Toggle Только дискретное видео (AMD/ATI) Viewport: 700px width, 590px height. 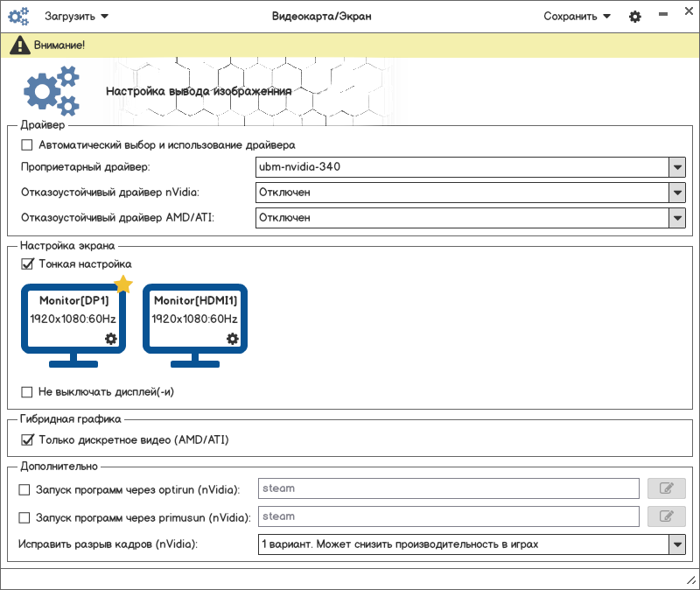coord(27,440)
